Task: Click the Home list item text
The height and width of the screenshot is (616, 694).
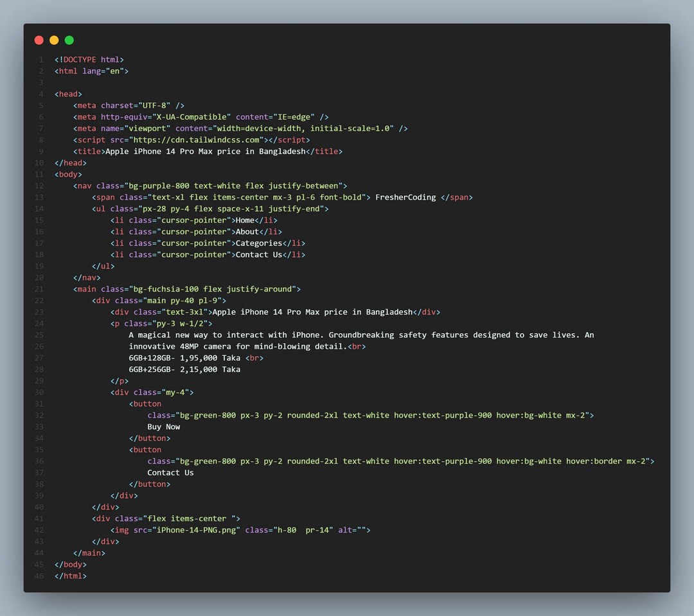Action: click(245, 220)
